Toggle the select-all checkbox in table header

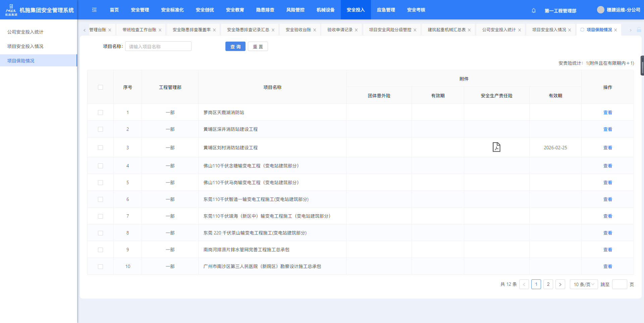point(100,87)
